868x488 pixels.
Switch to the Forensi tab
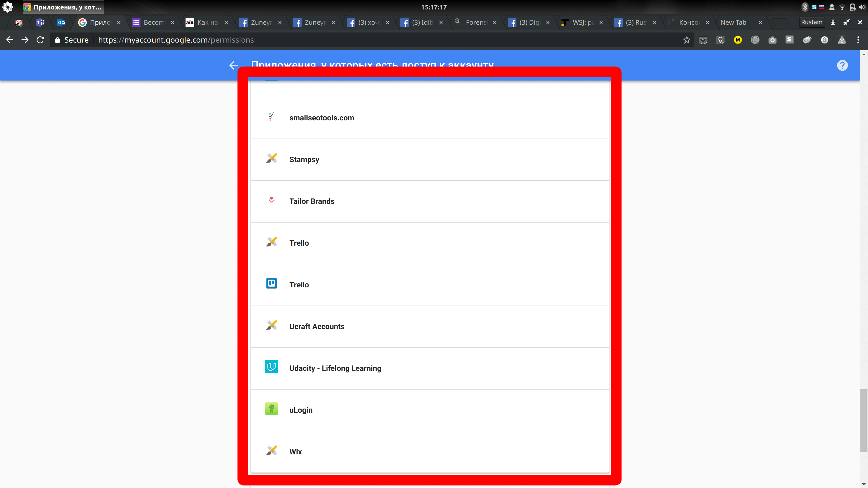(476, 22)
